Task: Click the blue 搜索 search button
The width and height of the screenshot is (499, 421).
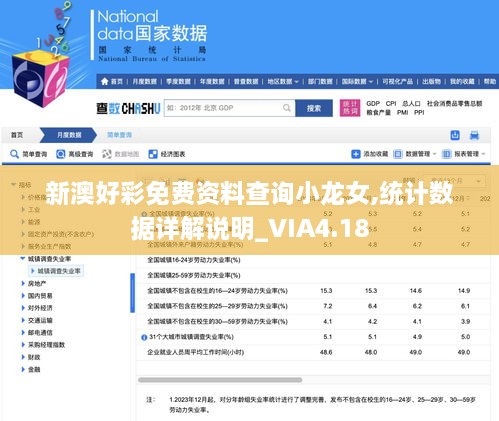Action: (x=314, y=108)
